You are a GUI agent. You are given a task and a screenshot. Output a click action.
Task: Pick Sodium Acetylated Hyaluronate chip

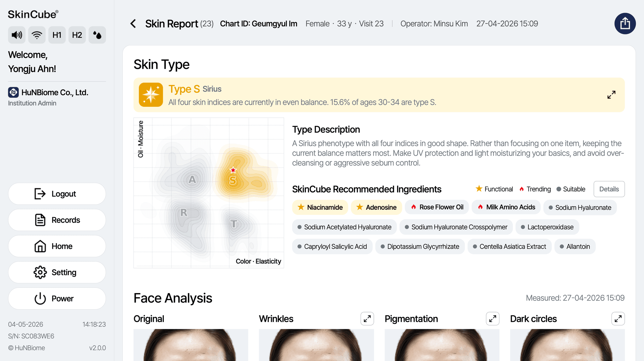pos(344,227)
